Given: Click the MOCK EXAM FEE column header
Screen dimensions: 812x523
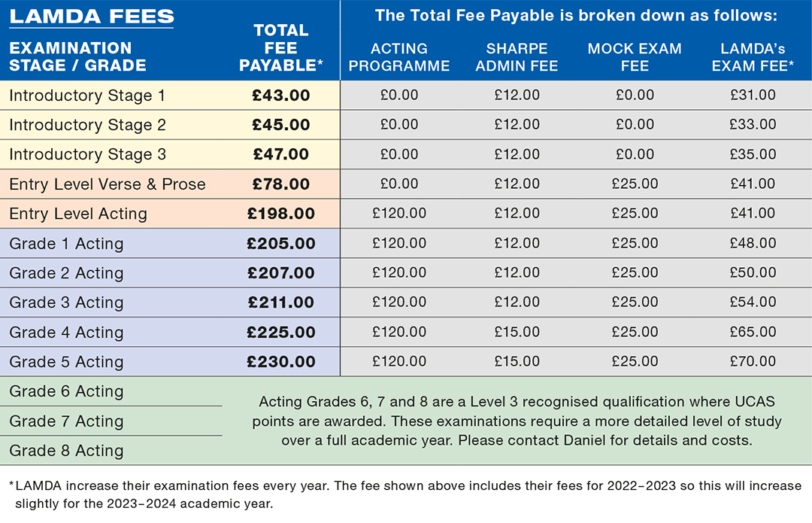Looking at the screenshot, I should (635, 57).
